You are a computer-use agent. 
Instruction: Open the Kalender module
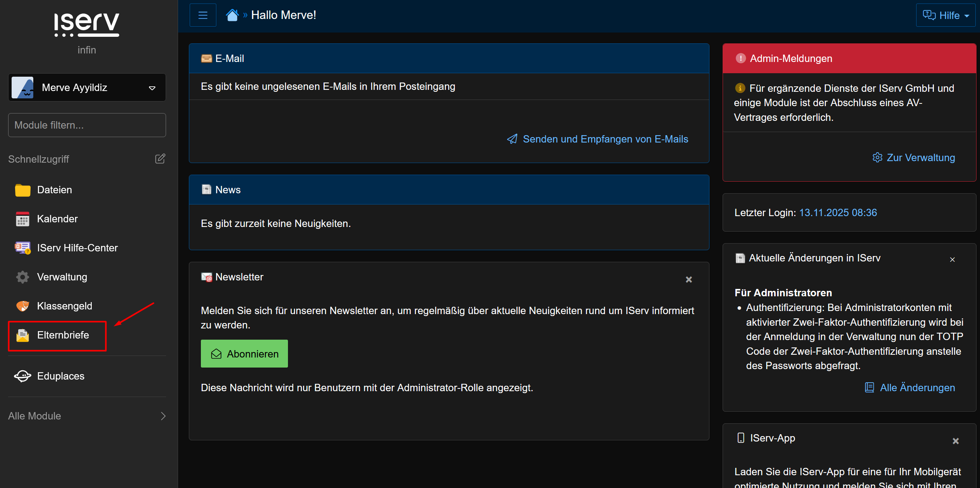point(57,219)
